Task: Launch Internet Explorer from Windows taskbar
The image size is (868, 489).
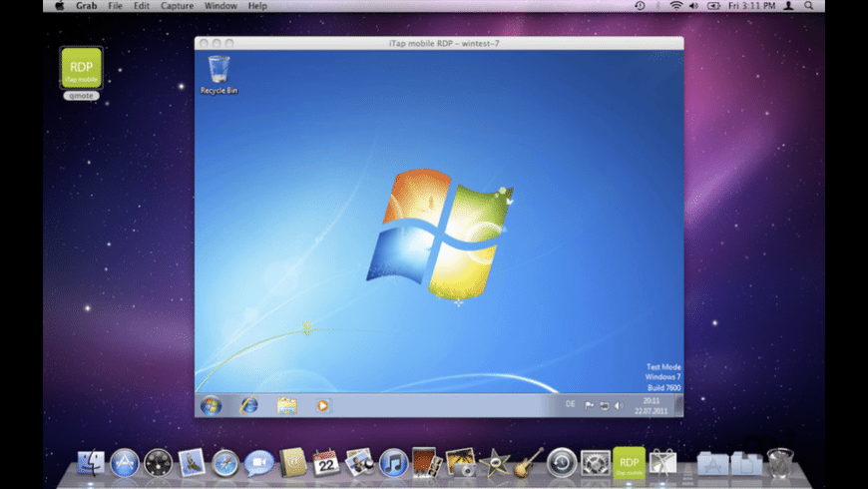Action: point(248,405)
